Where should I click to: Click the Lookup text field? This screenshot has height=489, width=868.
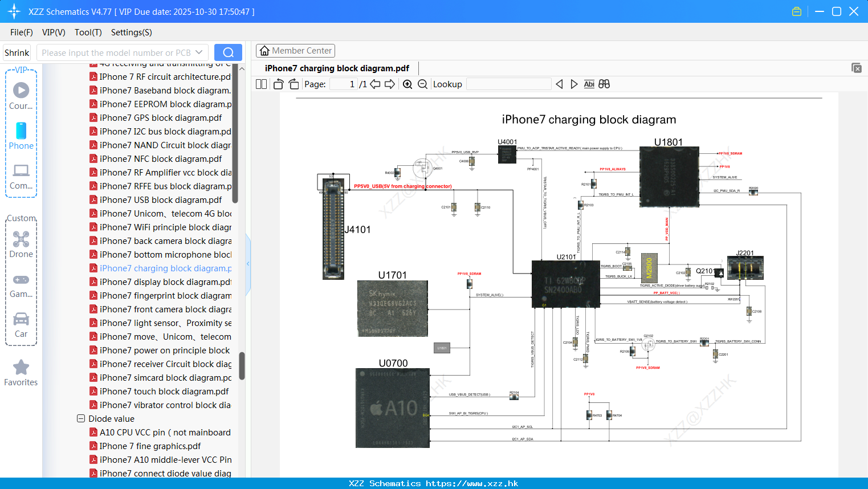click(508, 84)
